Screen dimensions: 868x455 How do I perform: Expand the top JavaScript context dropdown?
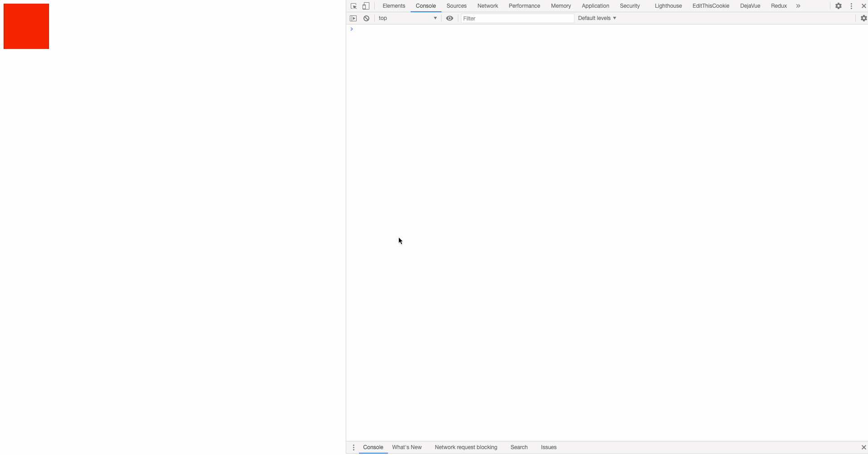click(407, 18)
